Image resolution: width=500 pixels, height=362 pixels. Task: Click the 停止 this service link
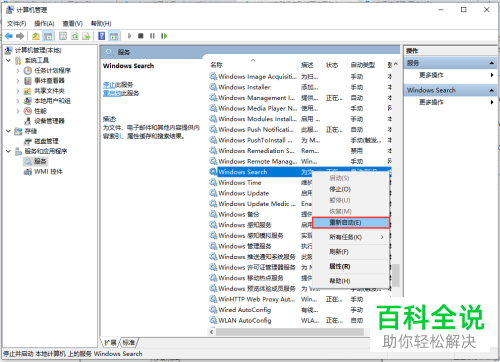pyautogui.click(x=109, y=85)
